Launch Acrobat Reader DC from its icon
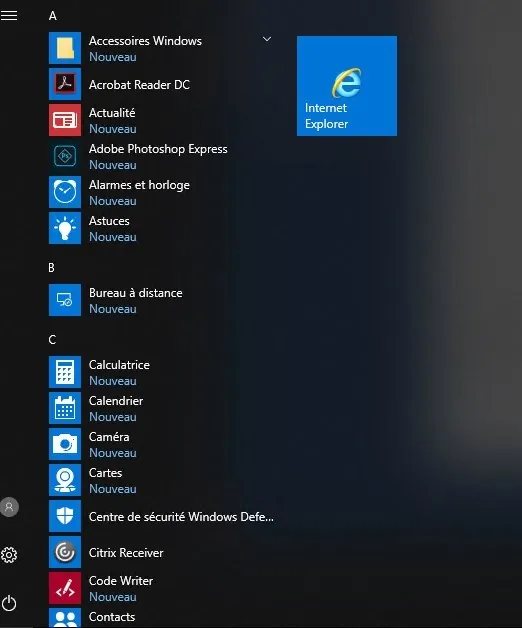Image resolution: width=522 pixels, height=628 pixels. [x=65, y=84]
